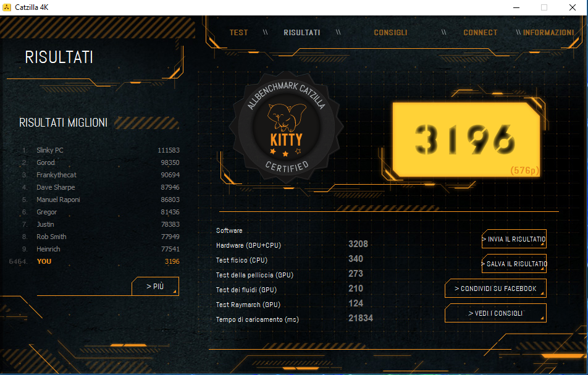The width and height of the screenshot is (588, 375).
Task: Select Heinrich ranking entry
Action: click(x=101, y=249)
